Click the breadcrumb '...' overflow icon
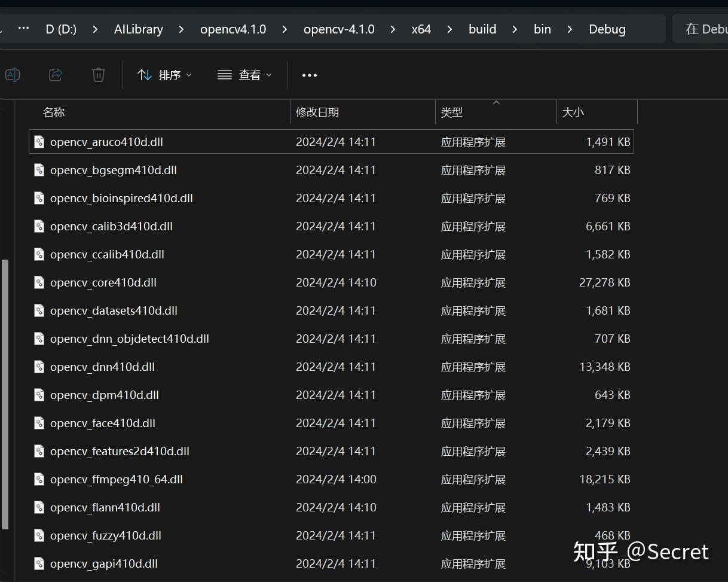The image size is (728, 582). coord(23,28)
